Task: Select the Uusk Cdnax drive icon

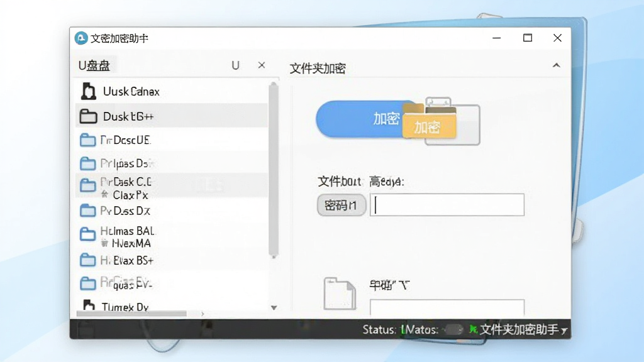Action: pyautogui.click(x=88, y=91)
